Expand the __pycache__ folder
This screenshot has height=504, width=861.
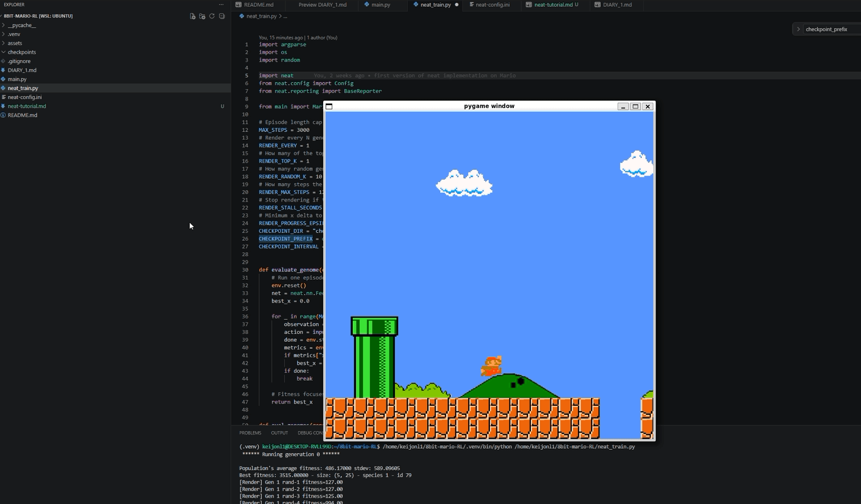click(3, 25)
